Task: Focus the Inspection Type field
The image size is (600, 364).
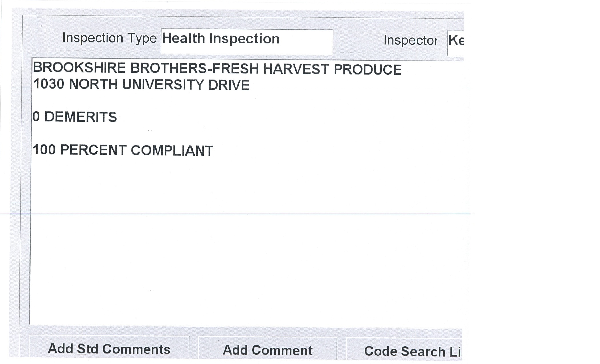Action: [x=247, y=41]
